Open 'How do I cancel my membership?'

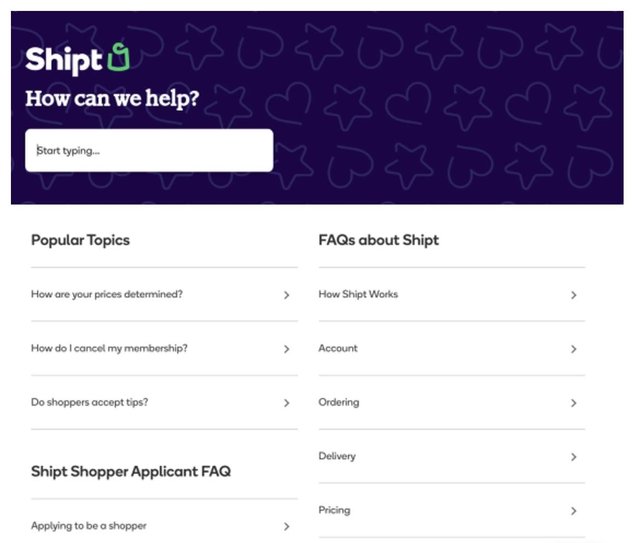(x=110, y=349)
